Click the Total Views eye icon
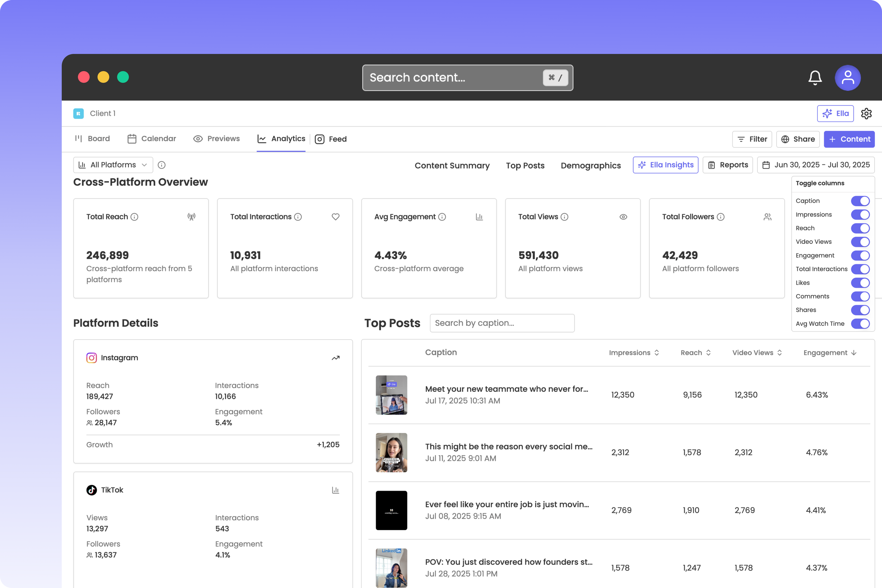This screenshot has width=882, height=588. (623, 217)
